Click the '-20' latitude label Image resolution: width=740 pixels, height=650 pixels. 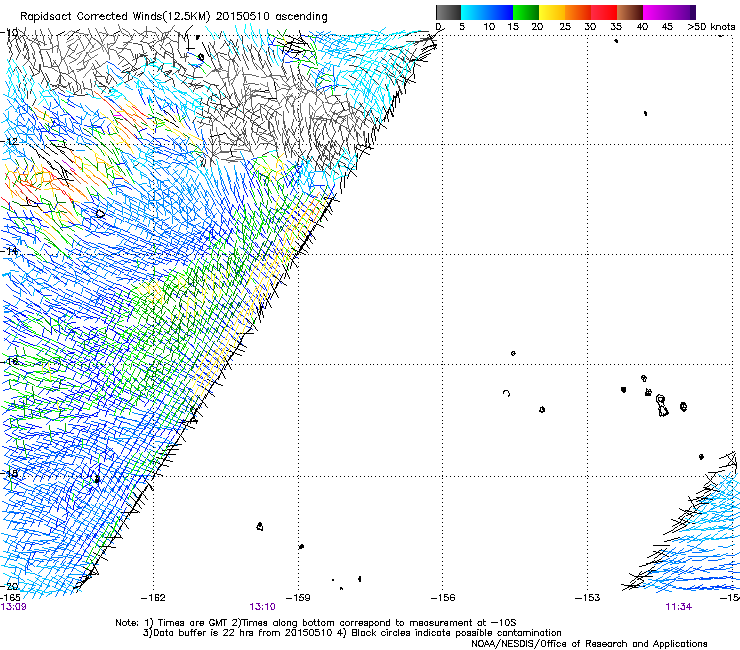pos(9,586)
